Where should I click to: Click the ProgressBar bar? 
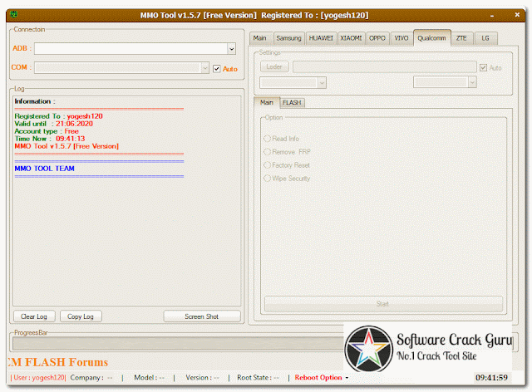click(179, 343)
